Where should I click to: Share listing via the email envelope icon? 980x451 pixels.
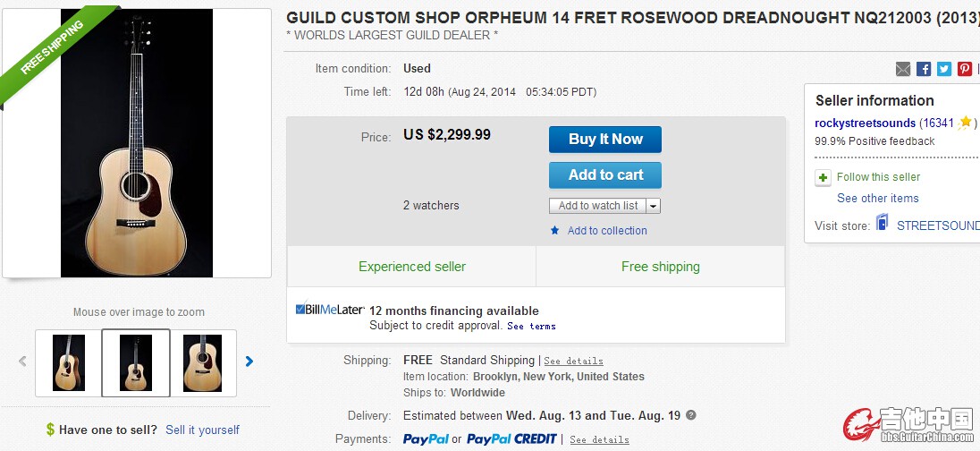tap(903, 69)
